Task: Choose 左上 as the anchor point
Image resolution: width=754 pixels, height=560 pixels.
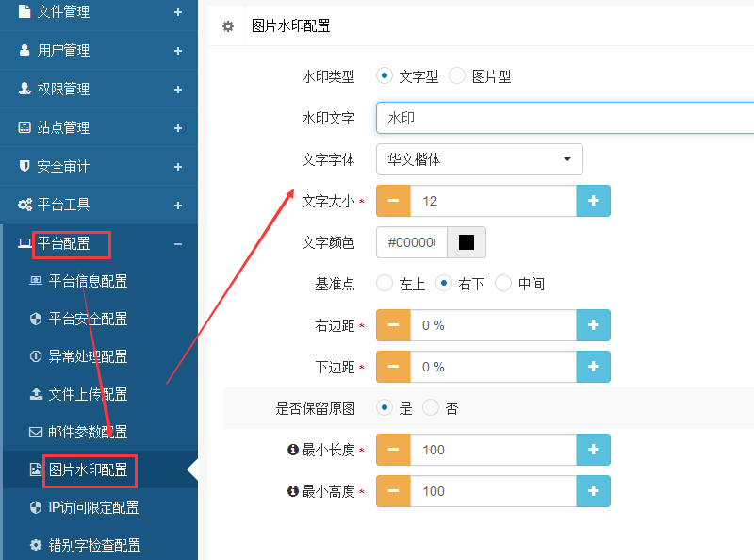Action: tap(385, 284)
